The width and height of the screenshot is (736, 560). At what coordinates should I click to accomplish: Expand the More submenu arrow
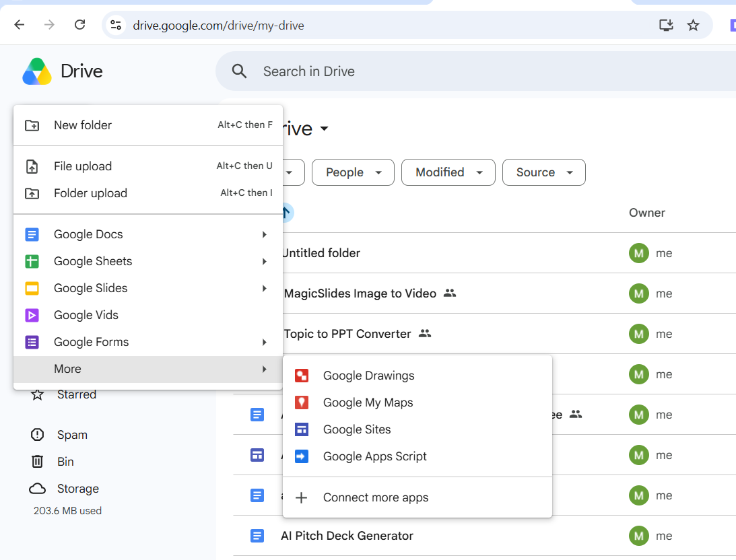pos(264,369)
